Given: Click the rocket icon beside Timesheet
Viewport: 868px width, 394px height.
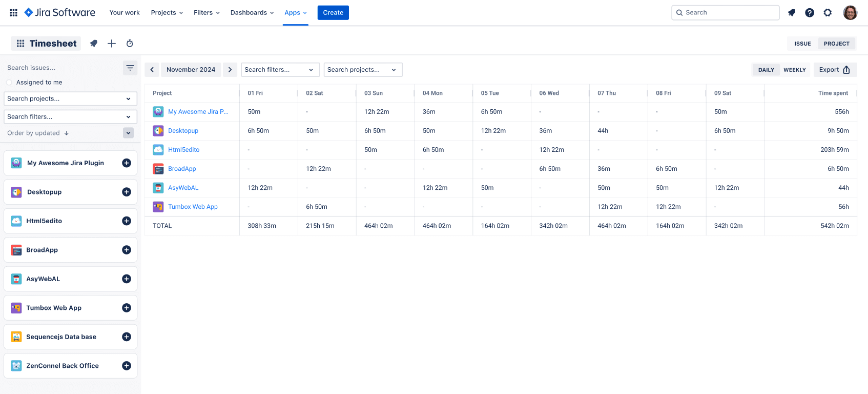Looking at the screenshot, I should pos(94,44).
